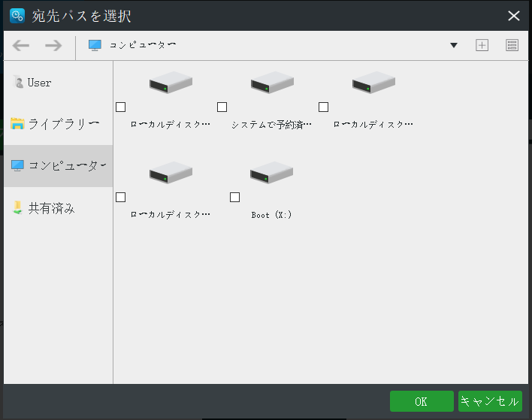This screenshot has height=420, width=532.
Task: Check the second-row ローカルディスク checkbox
Action: 121,197
